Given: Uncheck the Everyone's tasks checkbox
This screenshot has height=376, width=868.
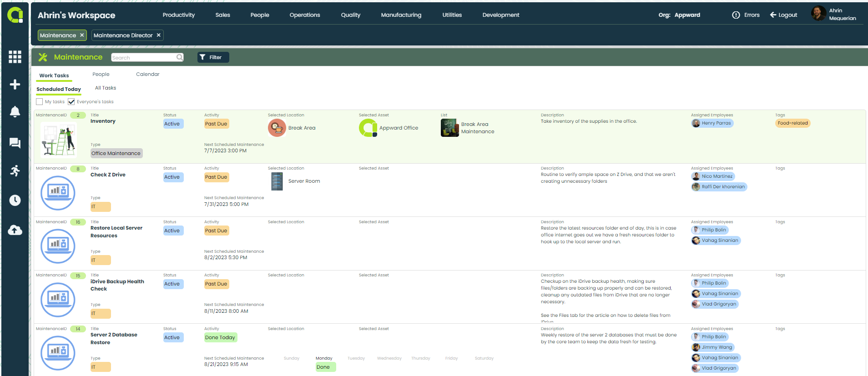Looking at the screenshot, I should coord(71,102).
